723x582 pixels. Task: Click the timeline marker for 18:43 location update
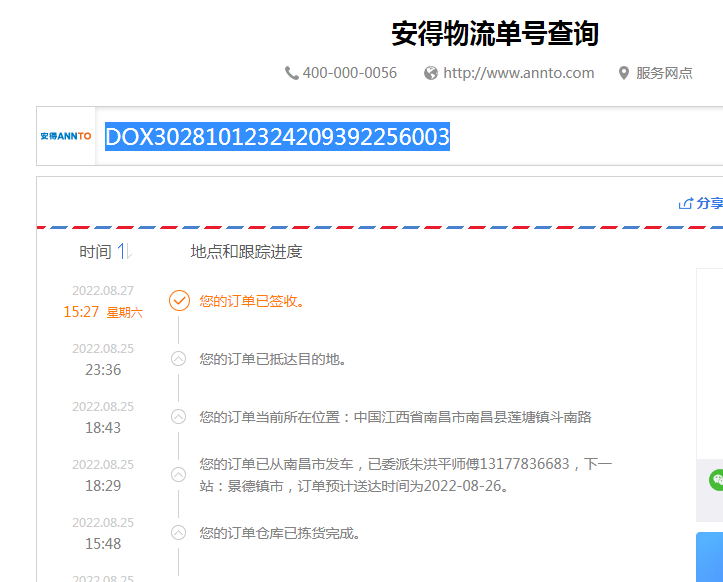[x=178, y=416]
